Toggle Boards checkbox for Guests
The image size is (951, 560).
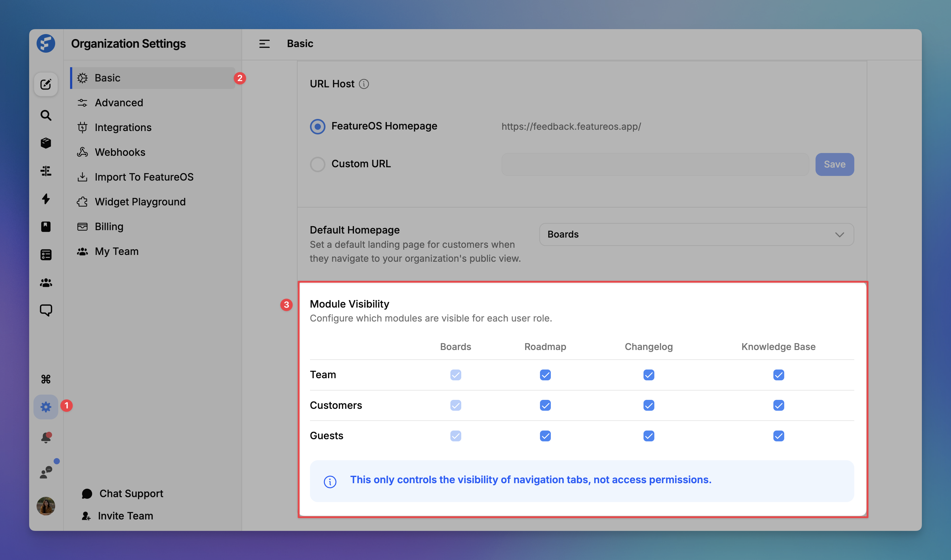455,436
